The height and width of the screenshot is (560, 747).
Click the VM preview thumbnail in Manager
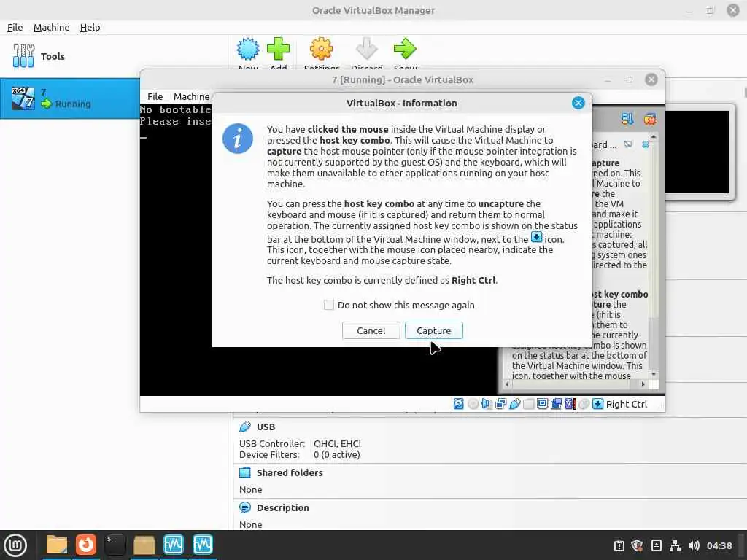coord(697,152)
